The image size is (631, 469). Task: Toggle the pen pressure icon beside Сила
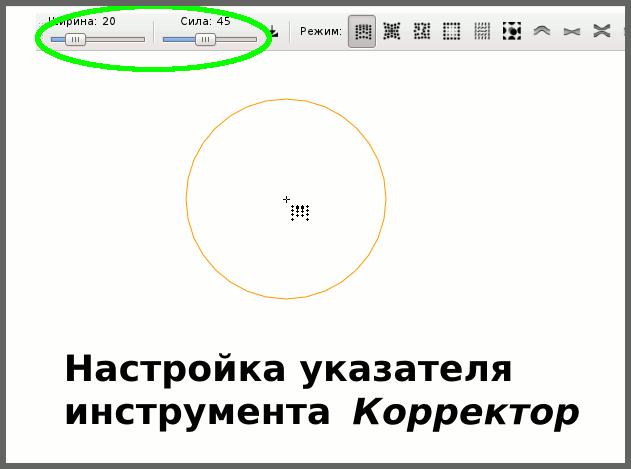(x=274, y=31)
